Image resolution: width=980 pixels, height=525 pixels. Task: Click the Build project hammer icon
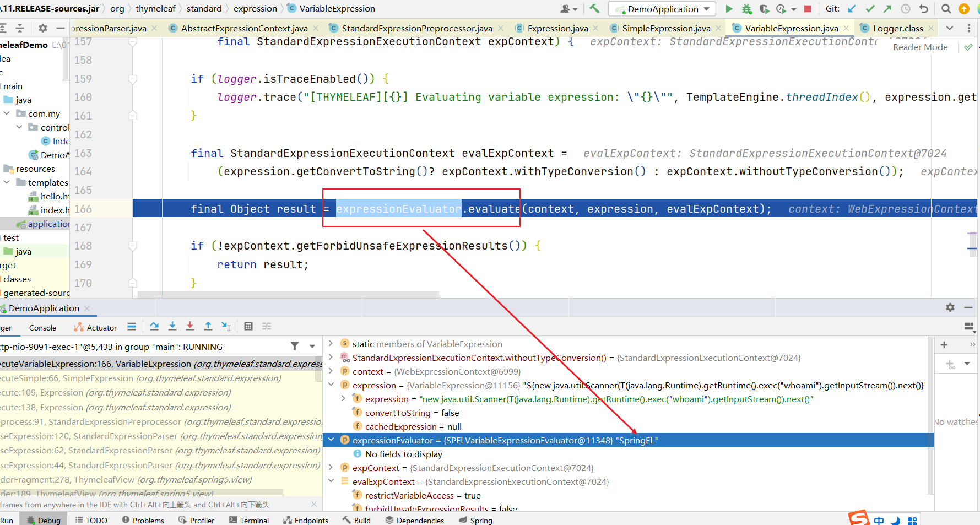pos(594,9)
